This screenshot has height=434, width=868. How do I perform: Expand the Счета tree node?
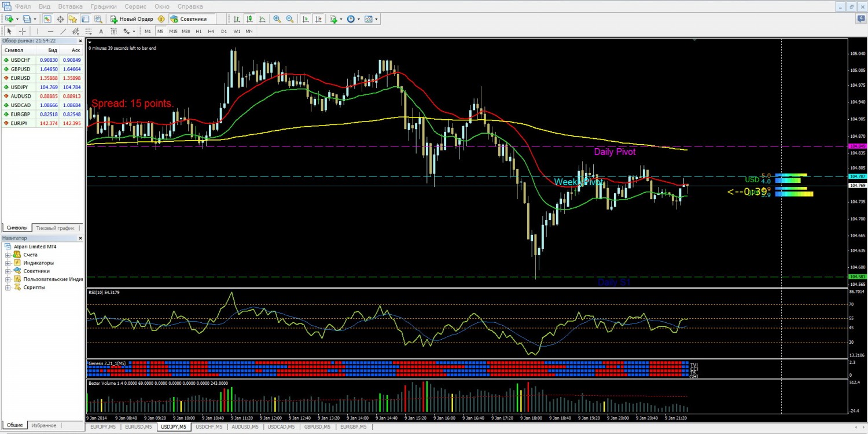point(8,255)
